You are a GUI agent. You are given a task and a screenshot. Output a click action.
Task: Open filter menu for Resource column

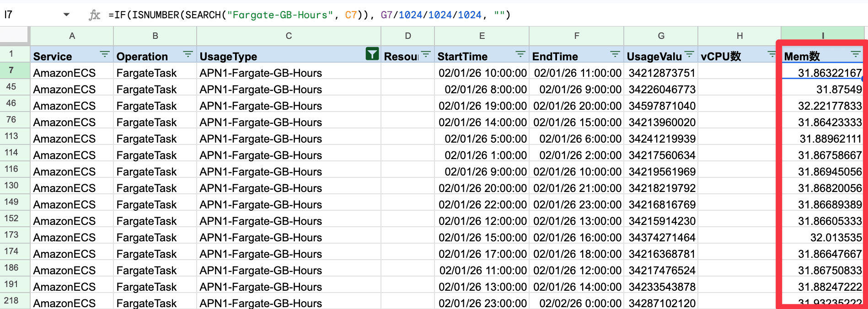pyautogui.click(x=426, y=54)
